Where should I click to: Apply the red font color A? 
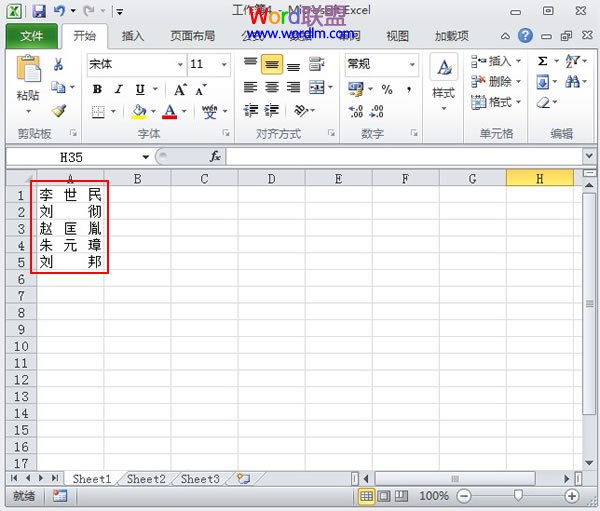(170, 112)
